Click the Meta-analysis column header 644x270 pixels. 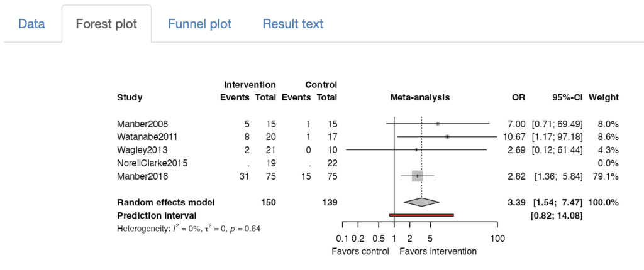coord(420,97)
